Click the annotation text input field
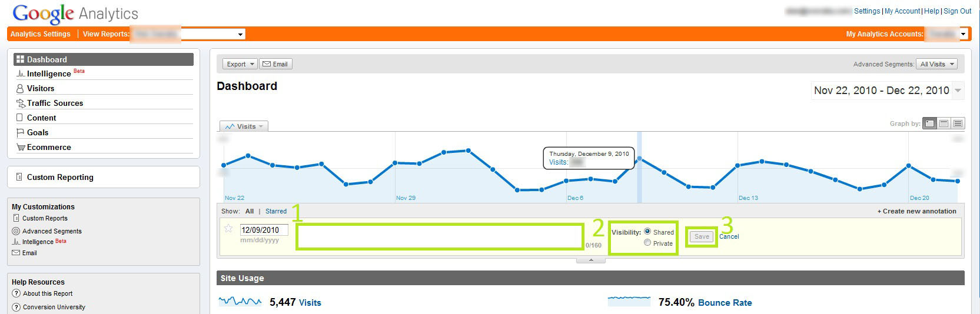This screenshot has width=980, height=314. click(439, 236)
